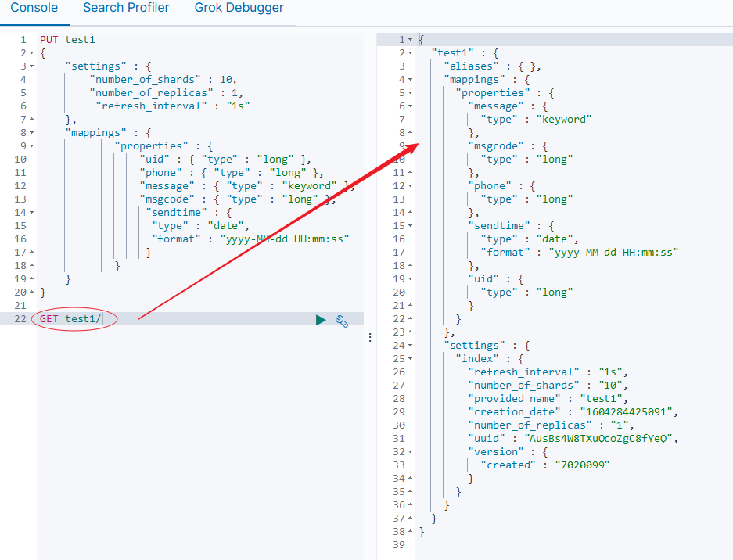Collapse the settings block at editor line 3
The image size is (733, 560).
click(x=32, y=66)
